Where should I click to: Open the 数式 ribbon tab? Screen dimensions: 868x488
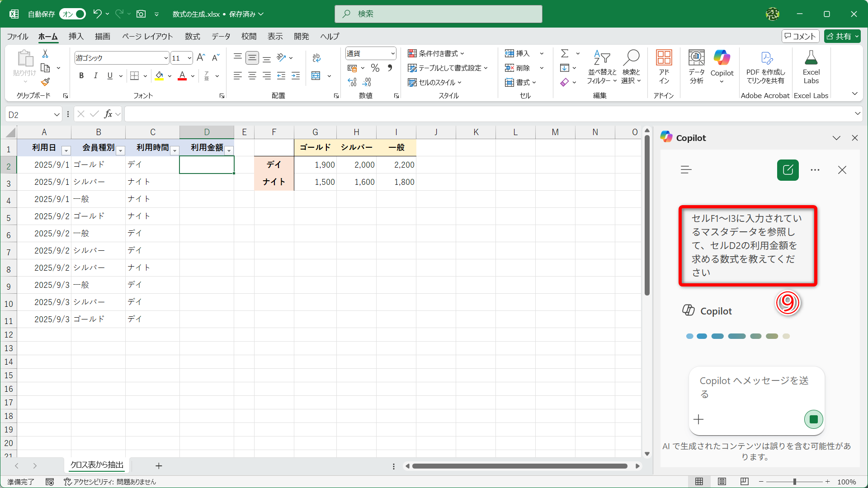click(x=192, y=36)
